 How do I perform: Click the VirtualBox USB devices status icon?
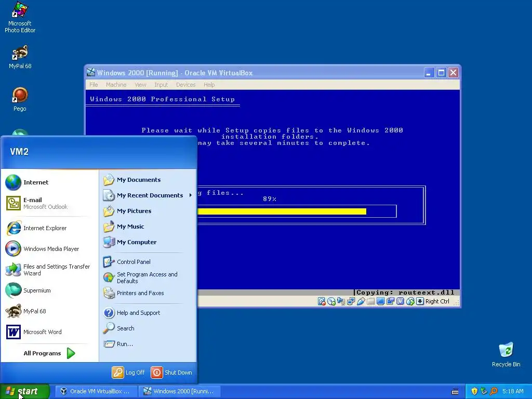click(x=361, y=301)
